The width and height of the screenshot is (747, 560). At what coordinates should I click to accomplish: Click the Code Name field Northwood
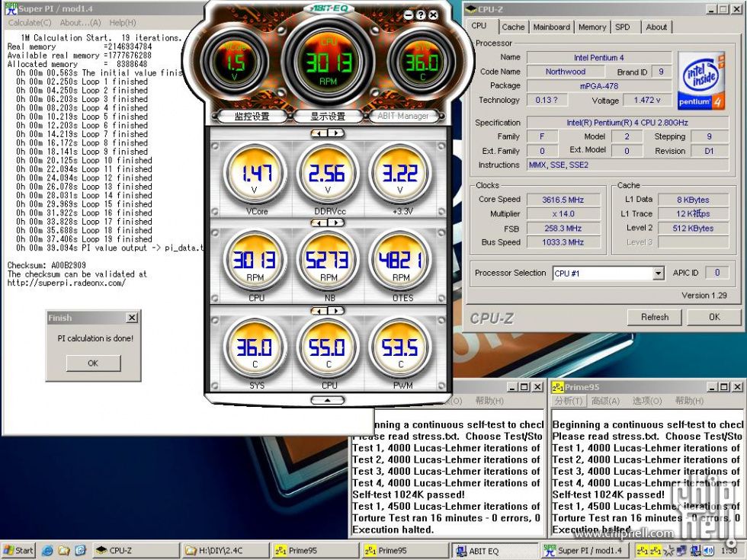(566, 72)
